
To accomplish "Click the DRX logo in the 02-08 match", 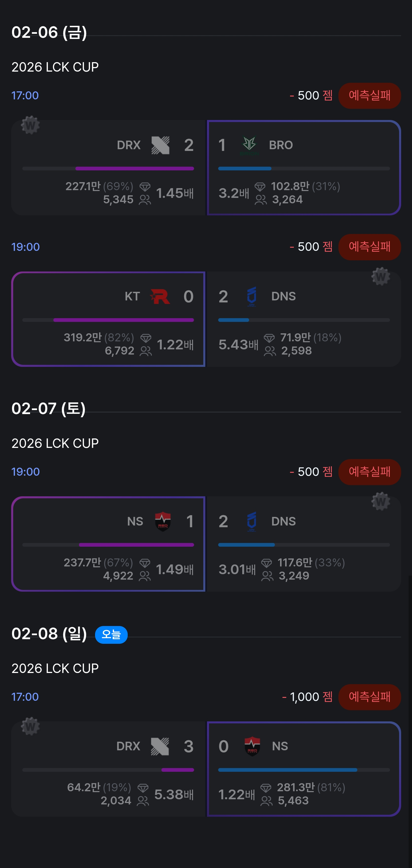I will click(160, 746).
